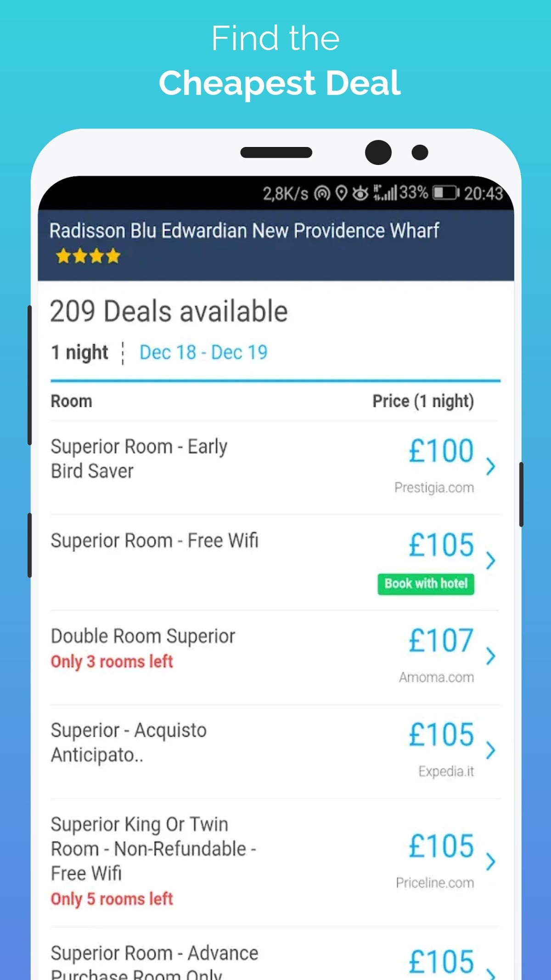The image size is (551, 980).
Task: Tap the £100 price from Prestigia.com
Action: coord(441,451)
